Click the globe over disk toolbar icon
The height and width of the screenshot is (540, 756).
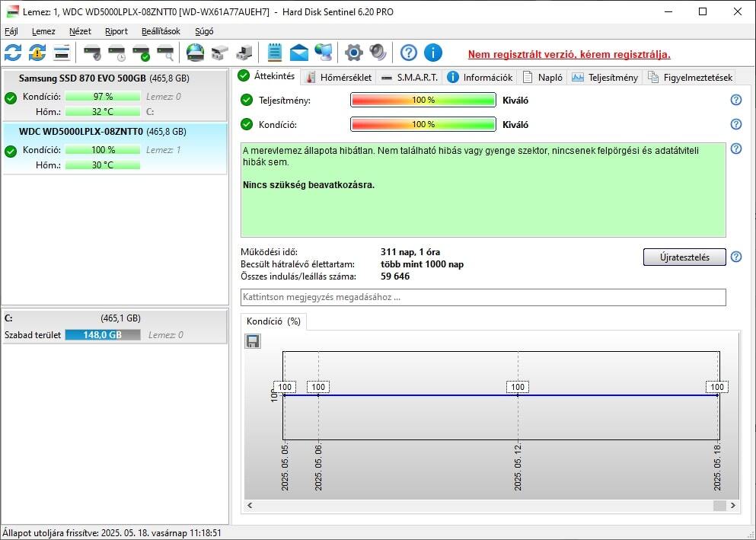[195, 53]
